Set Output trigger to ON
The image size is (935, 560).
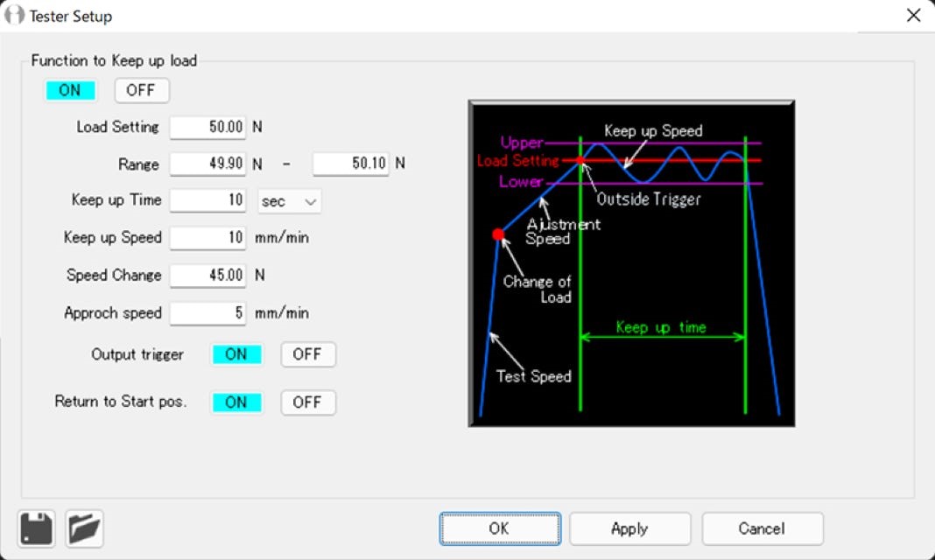236,354
